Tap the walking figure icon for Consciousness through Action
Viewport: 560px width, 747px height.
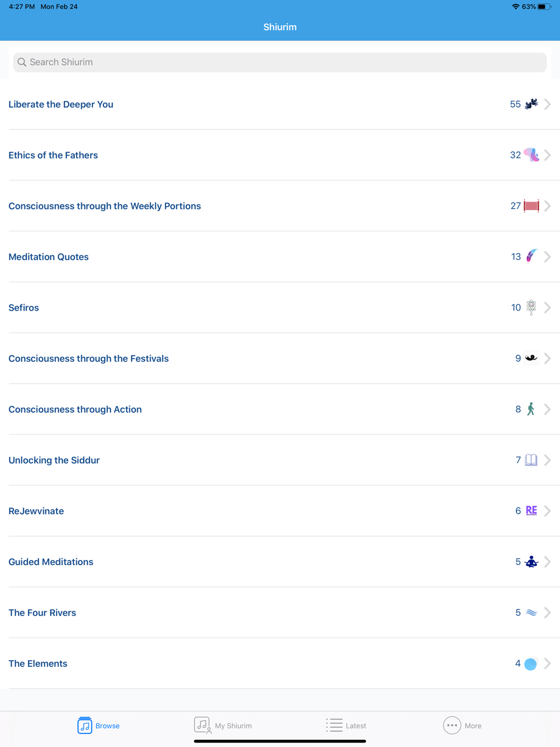531,409
